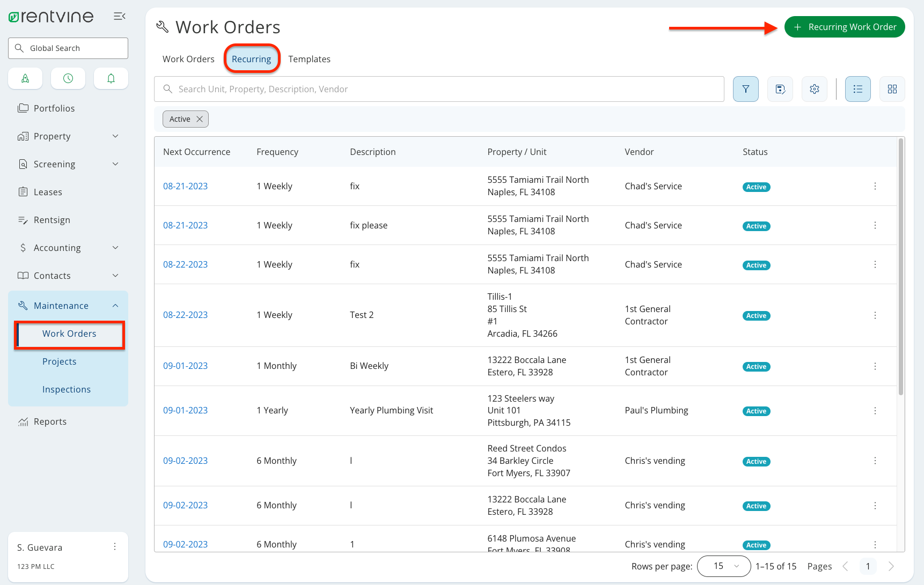This screenshot has width=924, height=585.
Task: Select the Work Orders tab
Action: [188, 59]
